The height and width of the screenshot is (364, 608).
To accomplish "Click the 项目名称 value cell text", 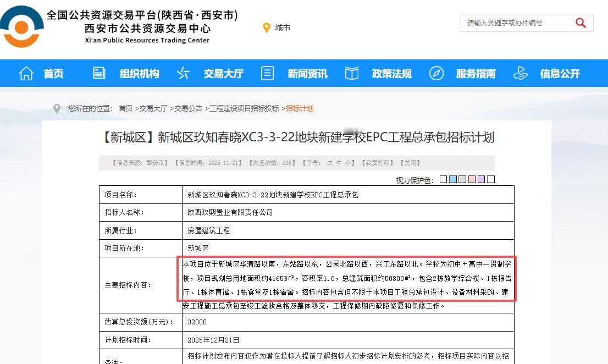I will click(273, 195).
